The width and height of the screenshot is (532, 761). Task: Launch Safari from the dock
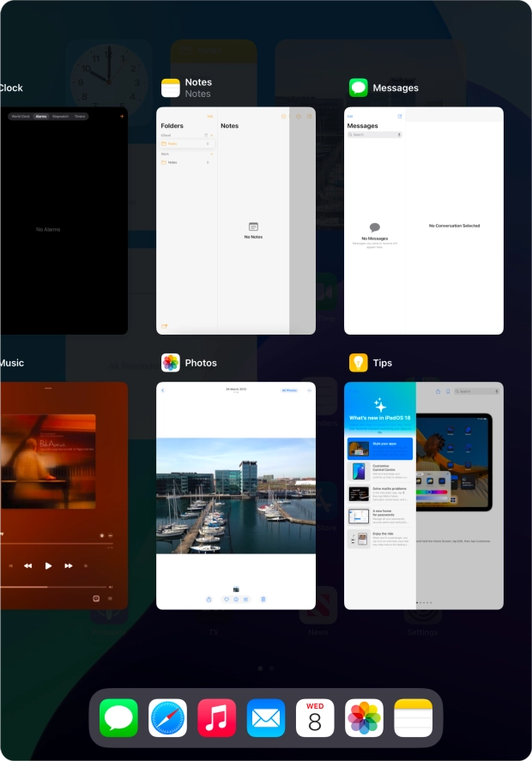click(167, 717)
